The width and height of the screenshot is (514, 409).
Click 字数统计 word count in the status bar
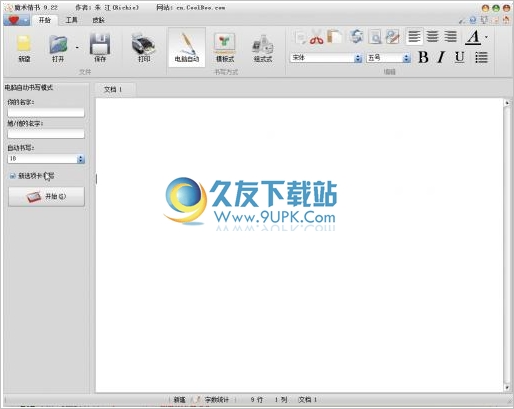(x=217, y=399)
